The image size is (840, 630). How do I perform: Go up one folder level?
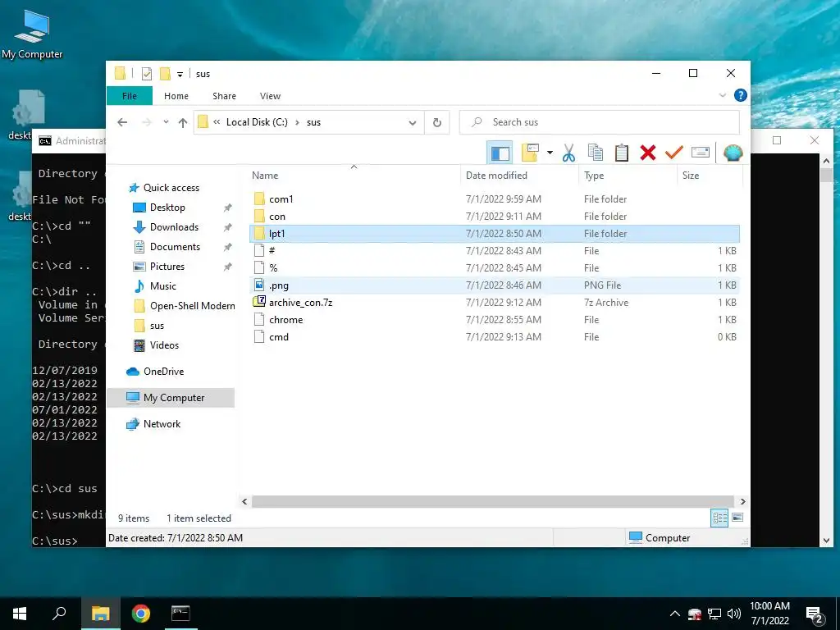(x=183, y=123)
